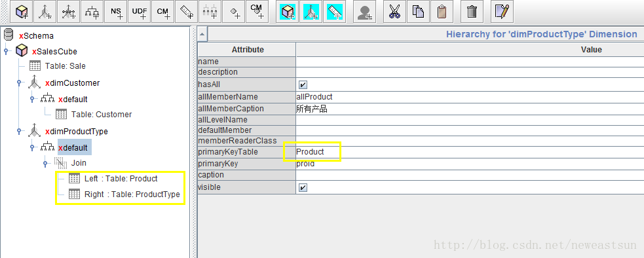Click the Add Hierarchy toolbar icon

tap(92, 12)
